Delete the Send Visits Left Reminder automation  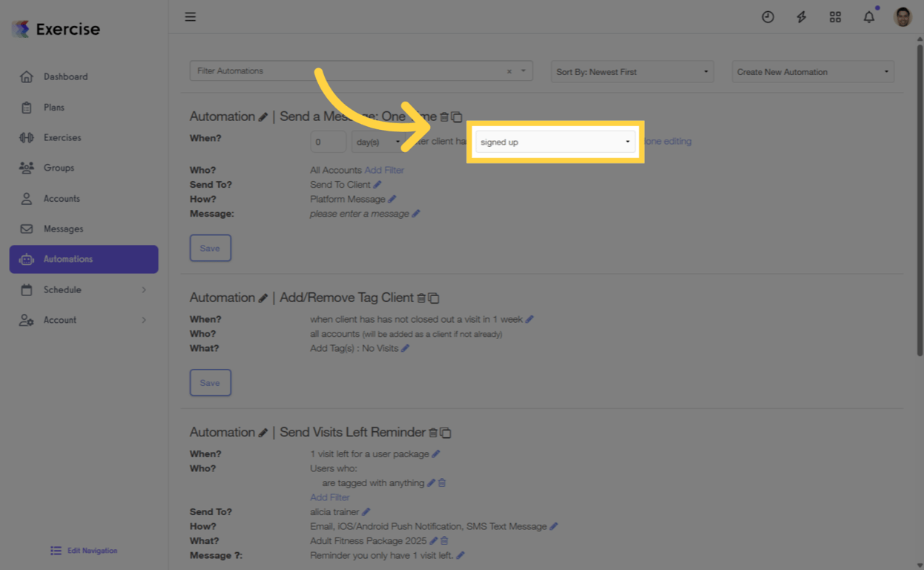click(433, 433)
